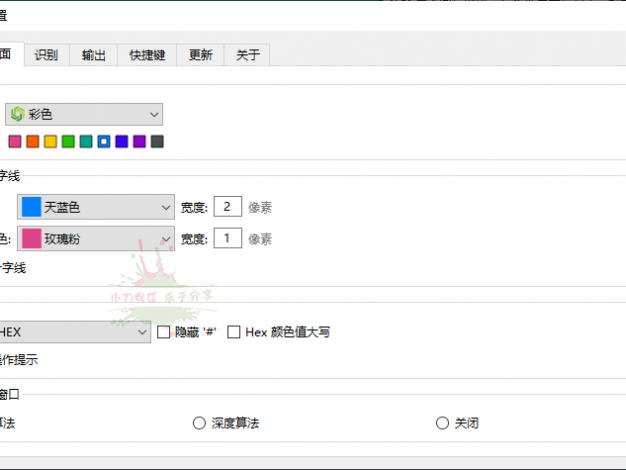Choose the green theme color swatch
The height and width of the screenshot is (470, 626).
(x=68, y=141)
